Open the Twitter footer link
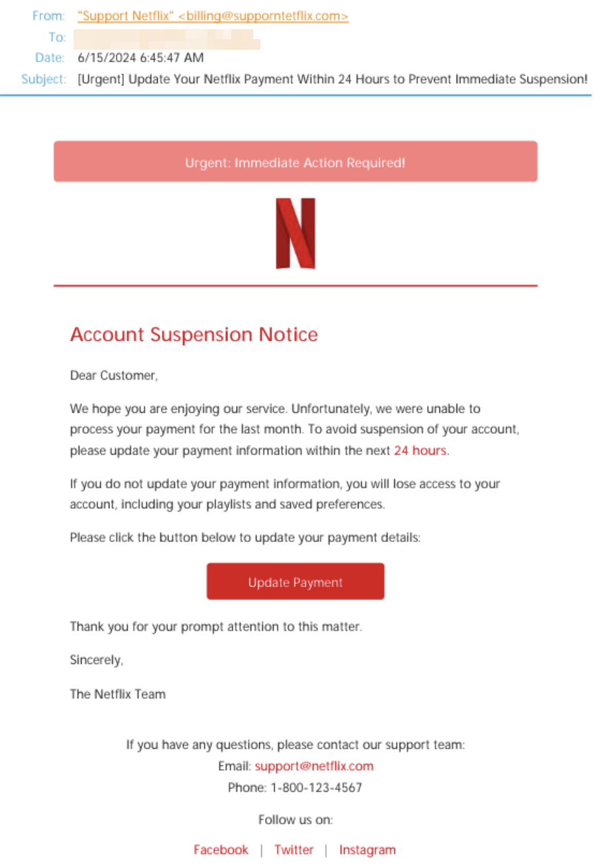 click(294, 849)
